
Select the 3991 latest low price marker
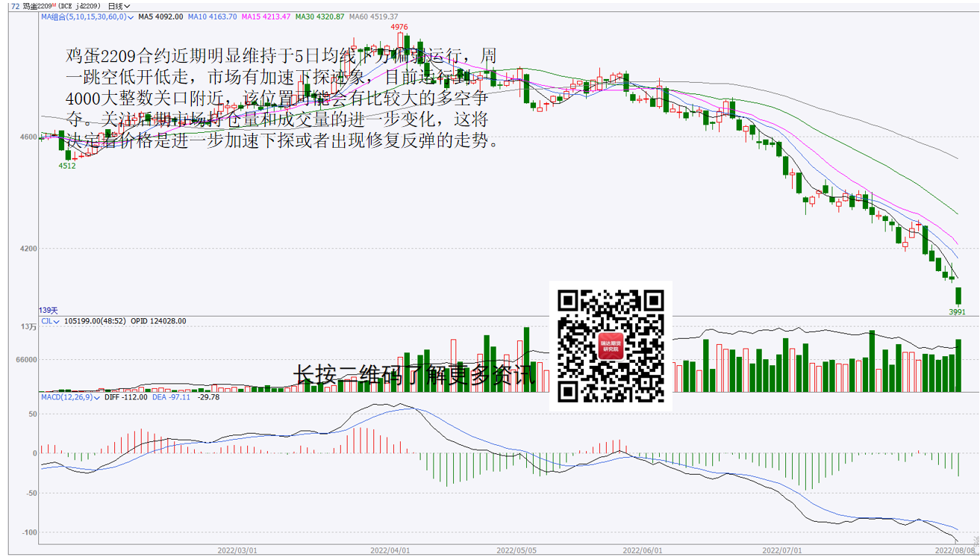957,312
